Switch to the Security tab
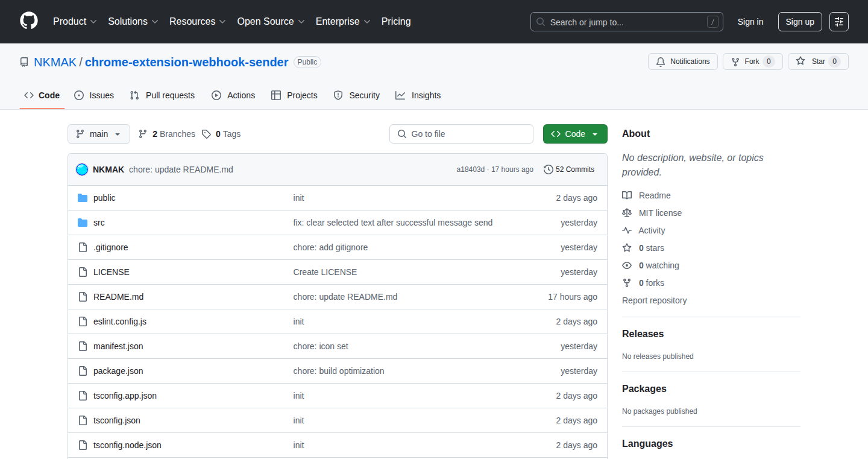 pyautogui.click(x=357, y=95)
